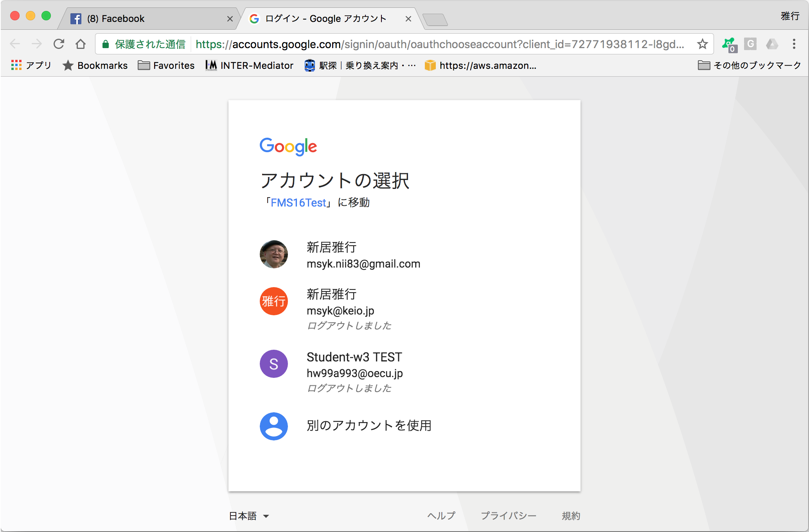The height and width of the screenshot is (532, 809).
Task: Close the Facebook tab
Action: (230, 19)
